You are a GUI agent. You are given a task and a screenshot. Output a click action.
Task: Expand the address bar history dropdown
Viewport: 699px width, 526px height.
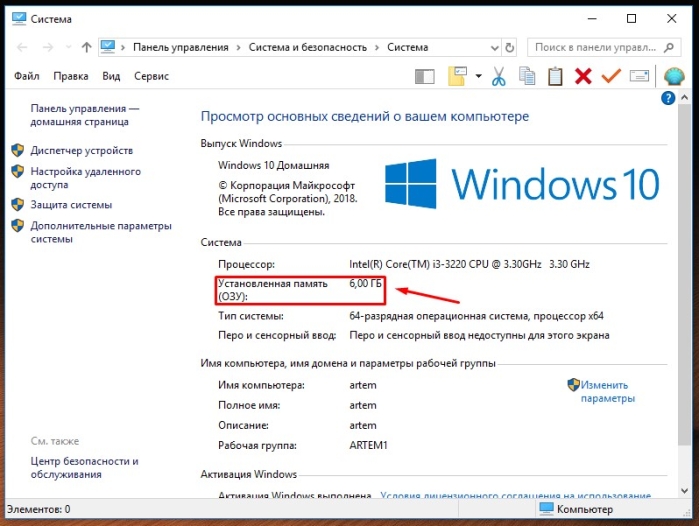pos(494,48)
